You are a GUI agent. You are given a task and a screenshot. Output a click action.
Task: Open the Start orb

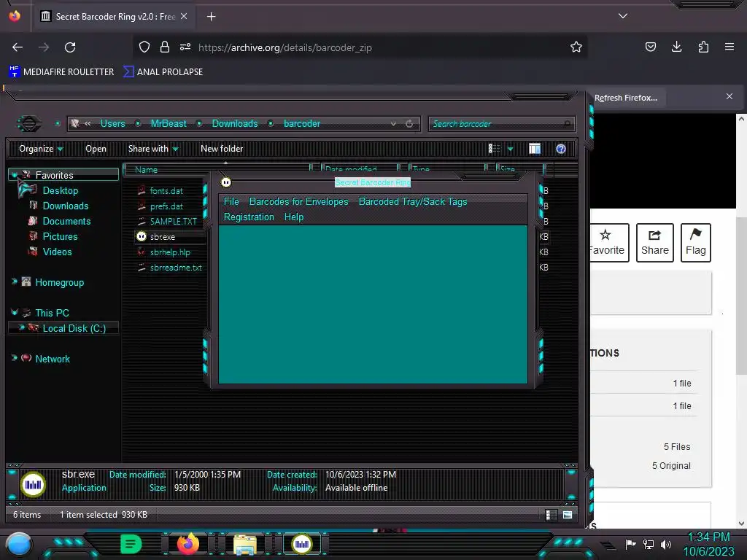pos(19,544)
